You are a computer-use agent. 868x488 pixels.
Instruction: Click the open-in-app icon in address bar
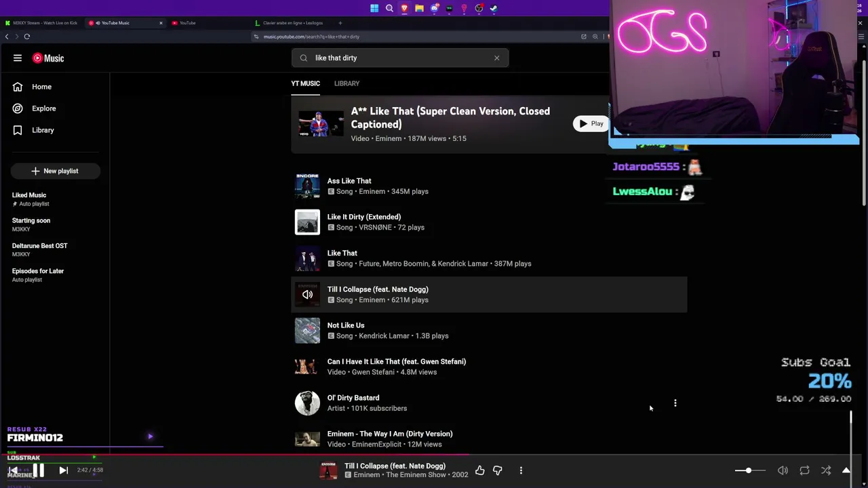[583, 37]
